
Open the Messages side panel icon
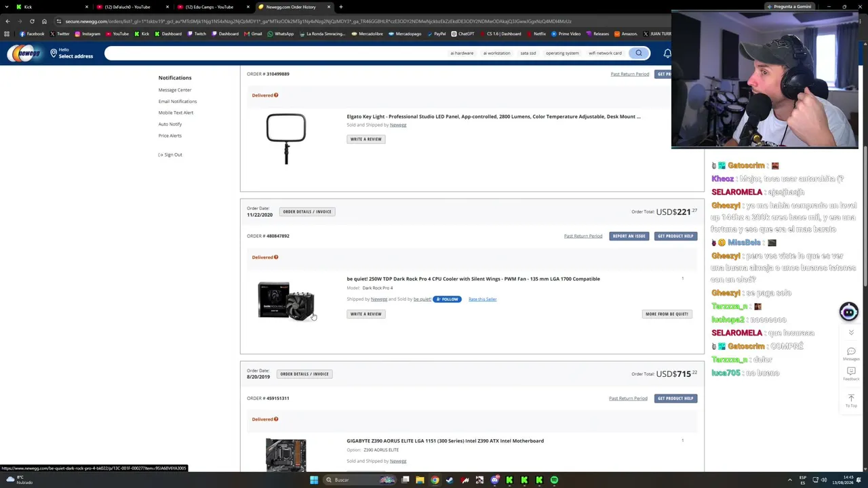pos(851,353)
